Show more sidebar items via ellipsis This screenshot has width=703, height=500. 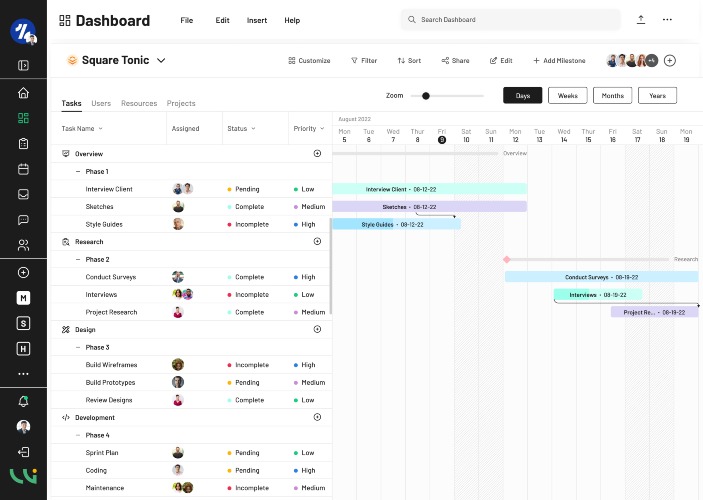[x=23, y=374]
